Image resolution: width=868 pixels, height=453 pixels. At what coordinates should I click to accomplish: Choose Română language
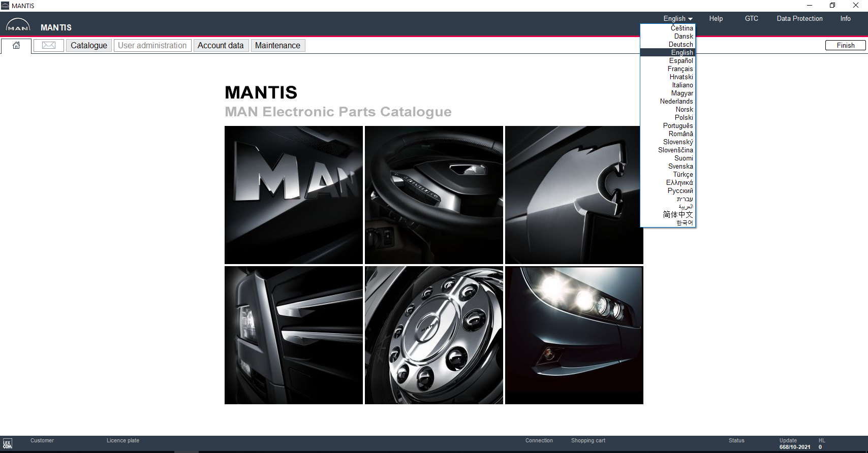pyautogui.click(x=668, y=134)
